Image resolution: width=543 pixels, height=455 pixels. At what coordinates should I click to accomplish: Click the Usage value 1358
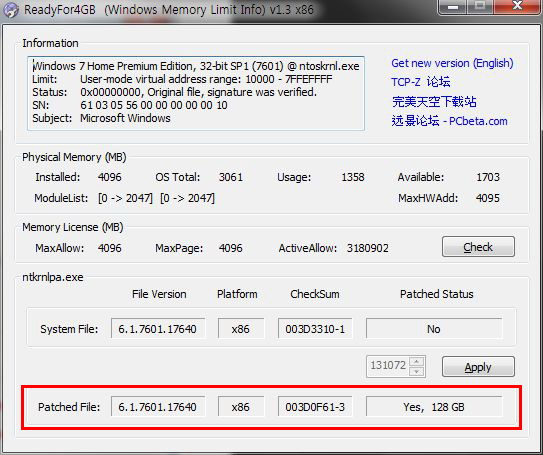tap(353, 177)
